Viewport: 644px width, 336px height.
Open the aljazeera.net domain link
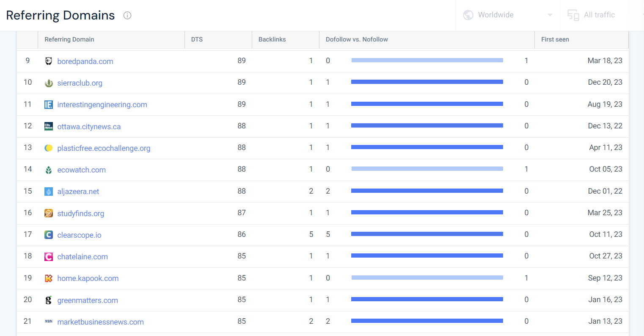click(78, 192)
